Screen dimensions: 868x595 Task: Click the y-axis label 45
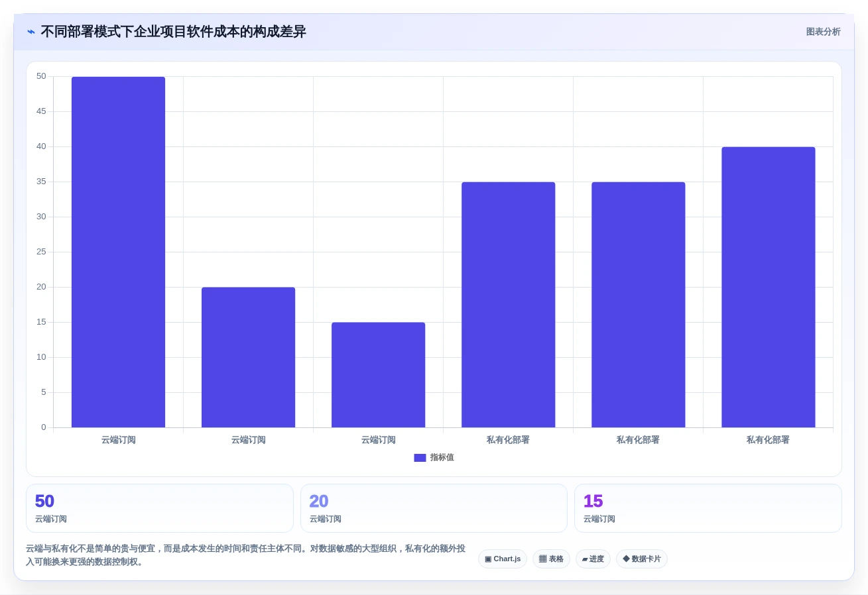[42, 111]
